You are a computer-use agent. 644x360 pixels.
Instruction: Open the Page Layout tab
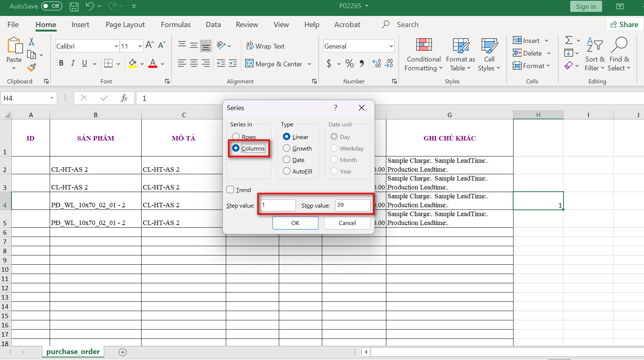[125, 24]
